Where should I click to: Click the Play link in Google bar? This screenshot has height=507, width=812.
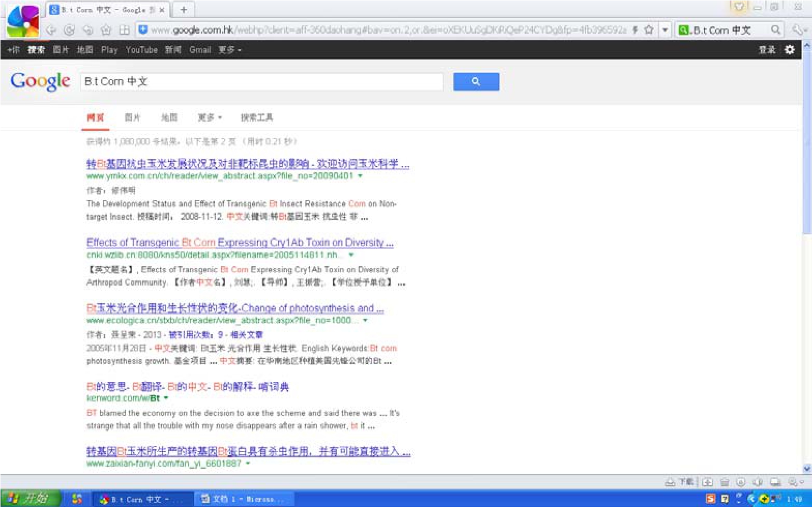tap(109, 50)
